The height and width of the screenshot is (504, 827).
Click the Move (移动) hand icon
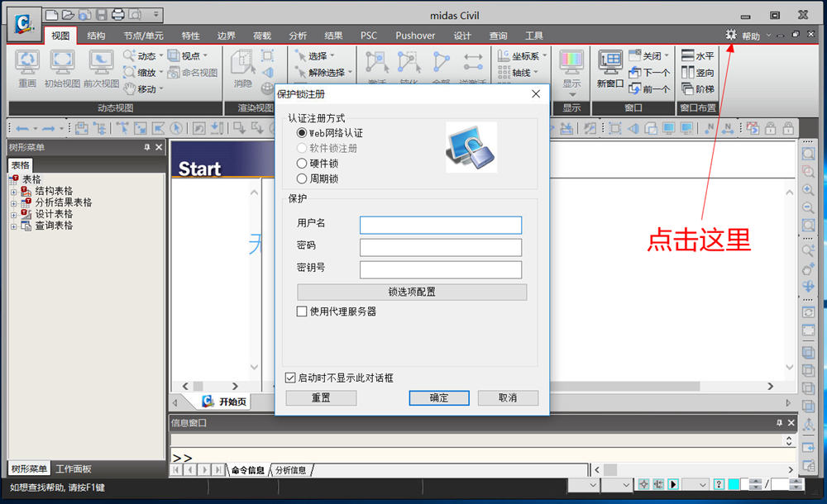[129, 88]
